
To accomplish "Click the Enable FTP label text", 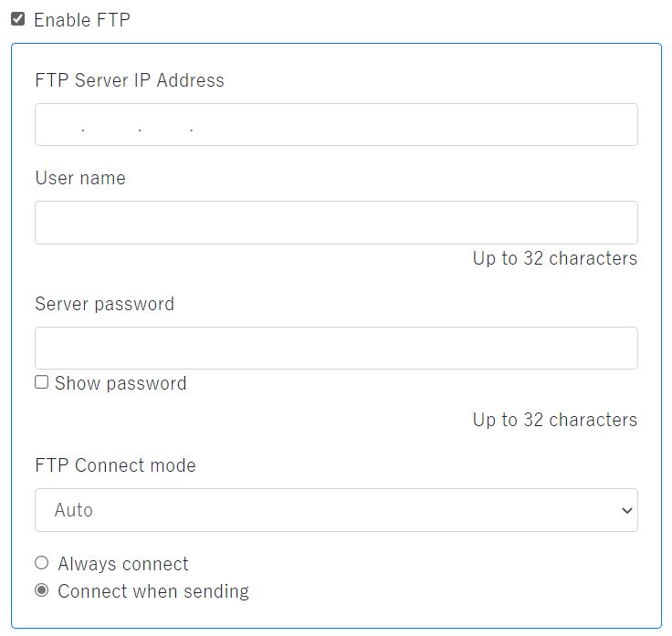I will (x=81, y=19).
